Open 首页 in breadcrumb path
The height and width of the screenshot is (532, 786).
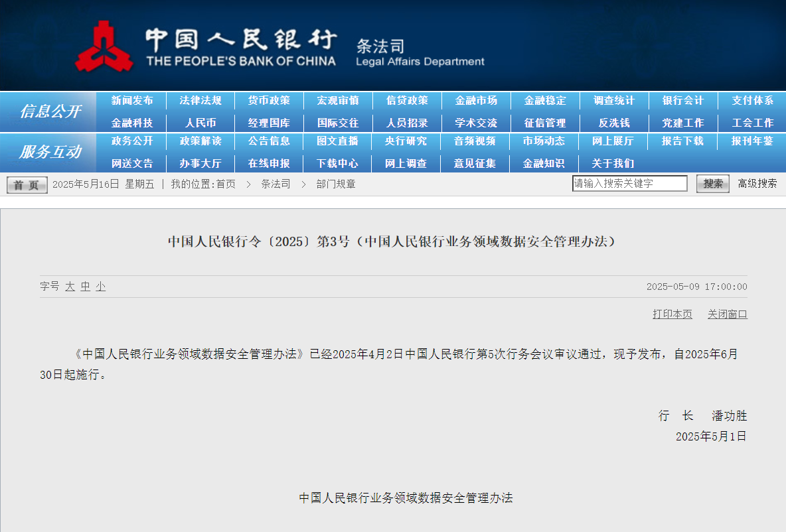226,184
